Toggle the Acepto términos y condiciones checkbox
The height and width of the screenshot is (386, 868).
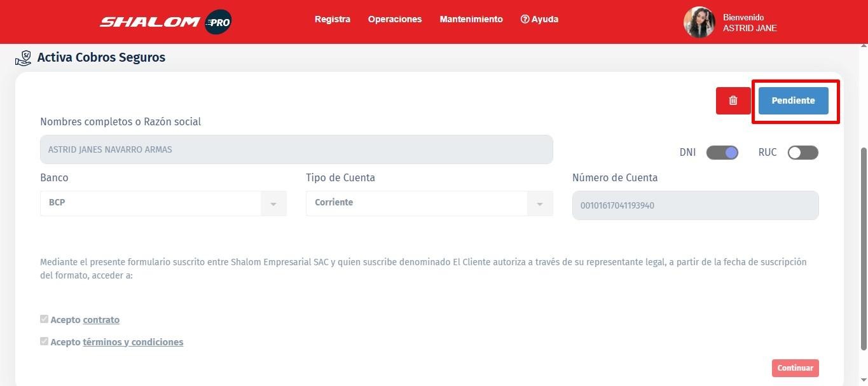click(x=45, y=341)
